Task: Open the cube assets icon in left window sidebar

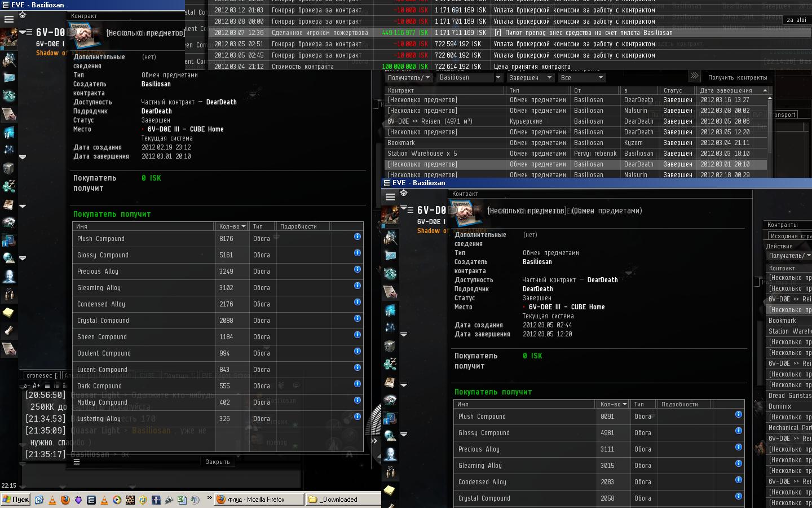Action: click(x=9, y=168)
